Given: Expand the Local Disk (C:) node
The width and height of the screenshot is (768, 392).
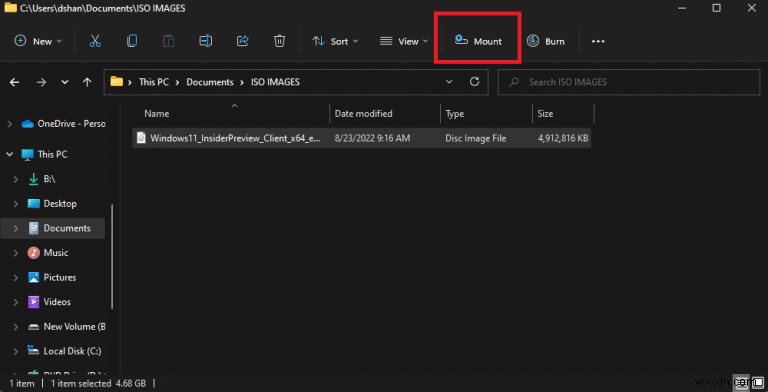Looking at the screenshot, I should click(x=16, y=351).
